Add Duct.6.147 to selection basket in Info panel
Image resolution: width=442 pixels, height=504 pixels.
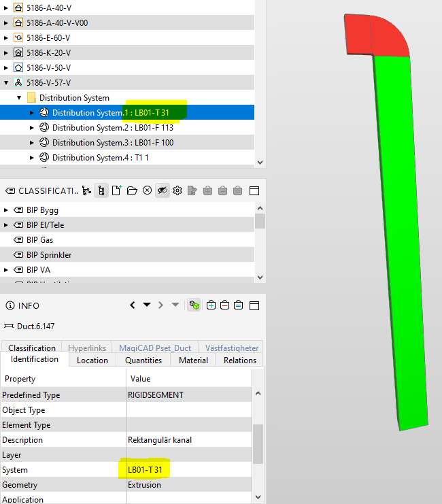pyautogui.click(x=211, y=305)
